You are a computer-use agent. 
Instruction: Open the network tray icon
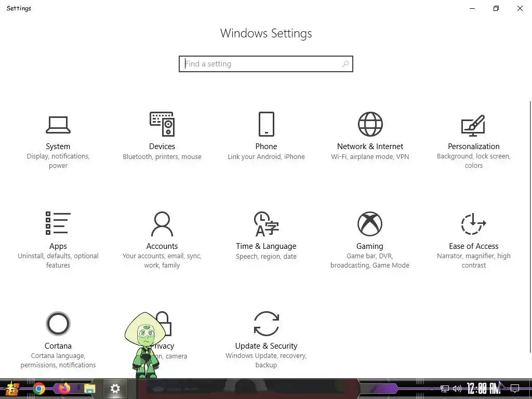(445, 389)
